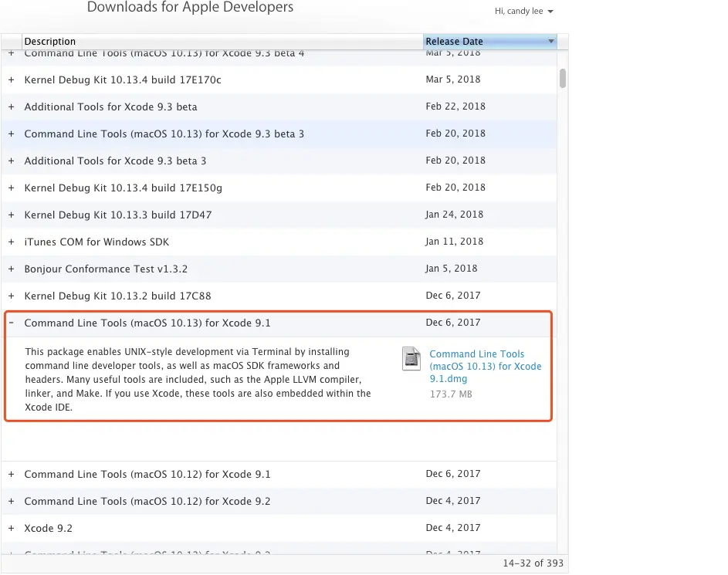This screenshot has width=728, height=575.
Task: Click the 'Xcode 9.2' title text
Action: coord(49,528)
